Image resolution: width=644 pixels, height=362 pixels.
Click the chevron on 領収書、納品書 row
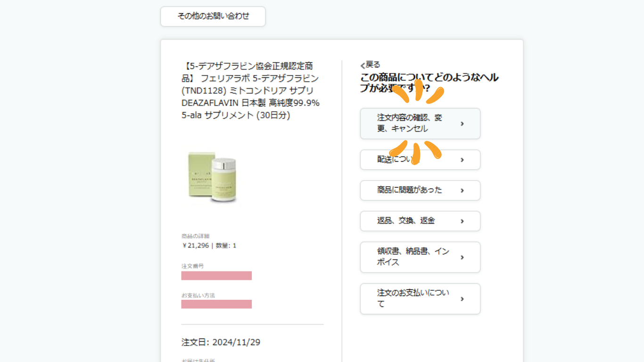tap(462, 257)
